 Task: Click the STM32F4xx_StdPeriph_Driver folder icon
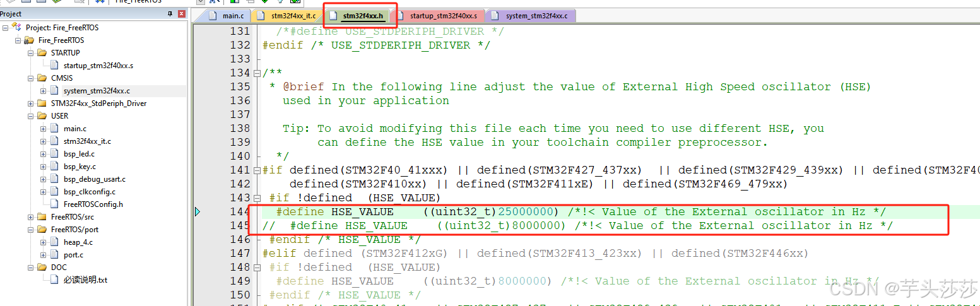(x=42, y=103)
